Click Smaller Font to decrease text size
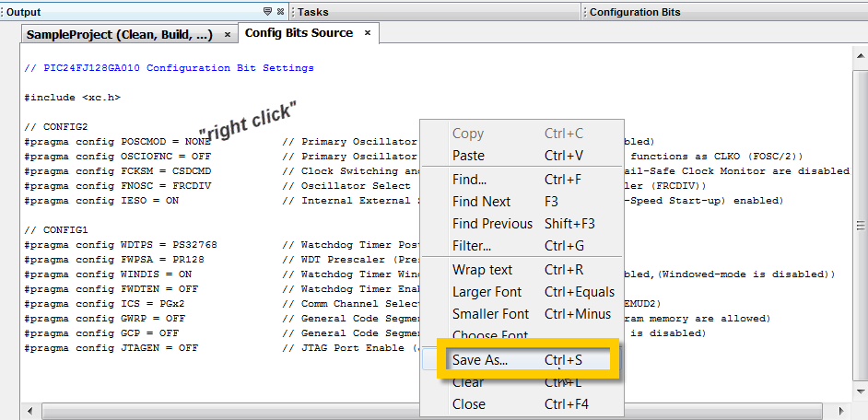 point(490,314)
